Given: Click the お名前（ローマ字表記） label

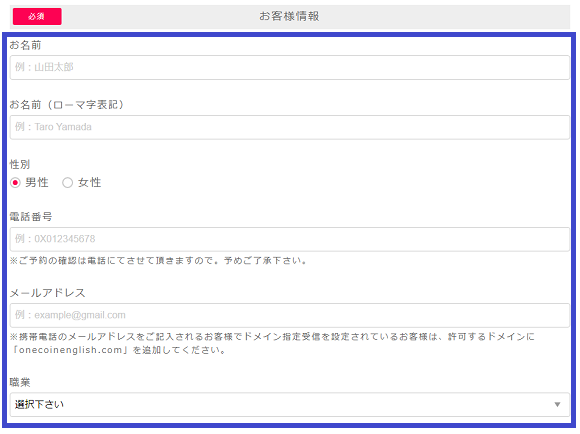Looking at the screenshot, I should (67, 105).
